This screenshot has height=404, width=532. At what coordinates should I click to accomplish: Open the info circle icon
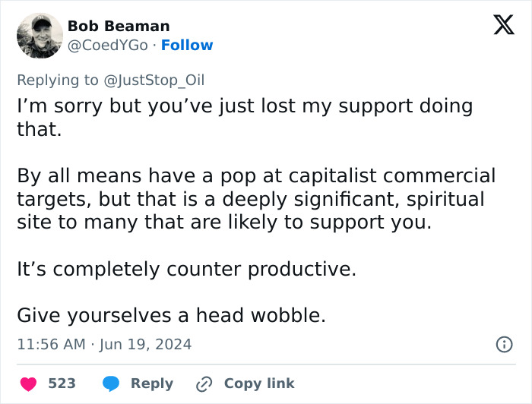click(x=503, y=345)
